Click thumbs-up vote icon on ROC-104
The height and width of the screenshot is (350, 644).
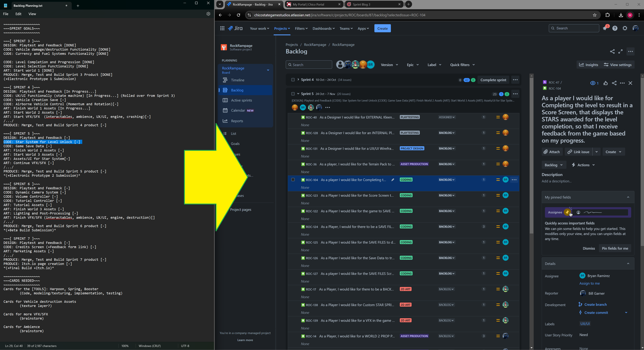pos(605,83)
